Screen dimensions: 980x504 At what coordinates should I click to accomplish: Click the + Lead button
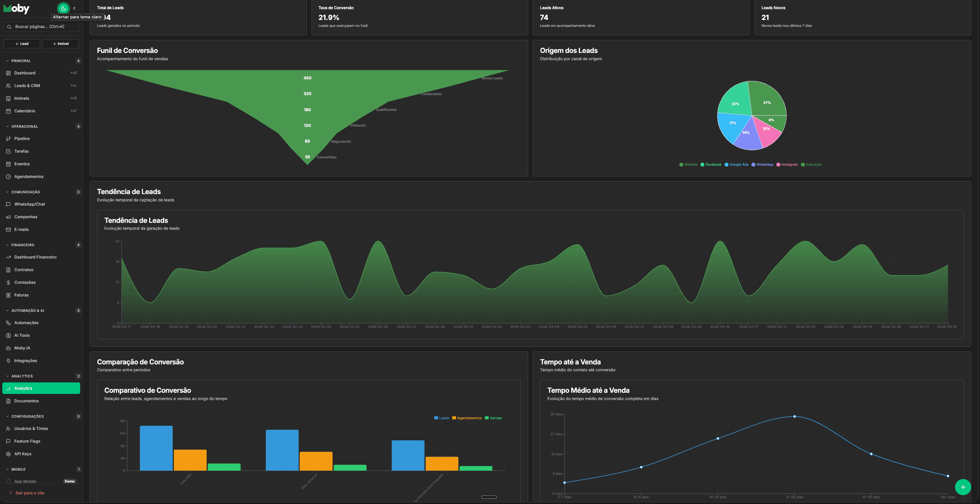point(21,43)
